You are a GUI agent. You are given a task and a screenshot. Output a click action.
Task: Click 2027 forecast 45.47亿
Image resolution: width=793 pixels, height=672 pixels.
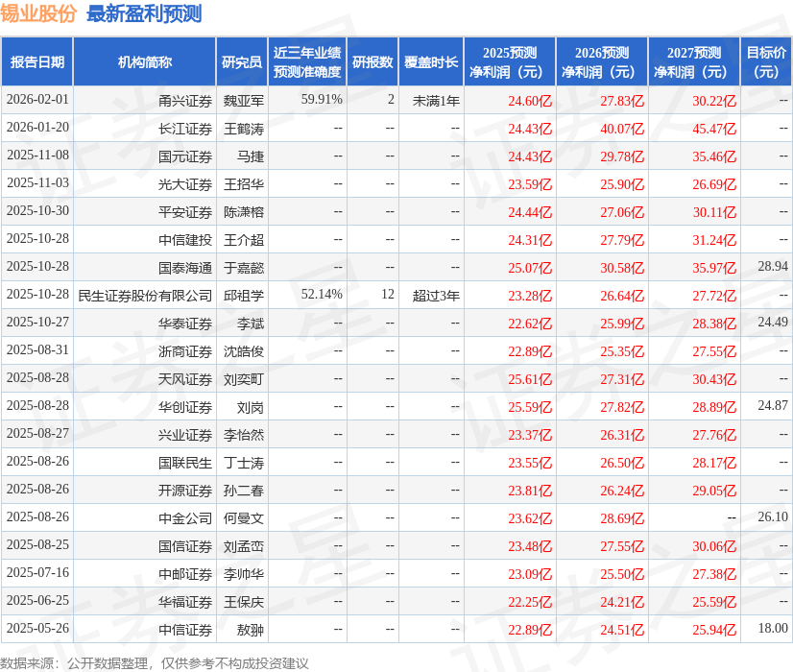click(x=714, y=129)
